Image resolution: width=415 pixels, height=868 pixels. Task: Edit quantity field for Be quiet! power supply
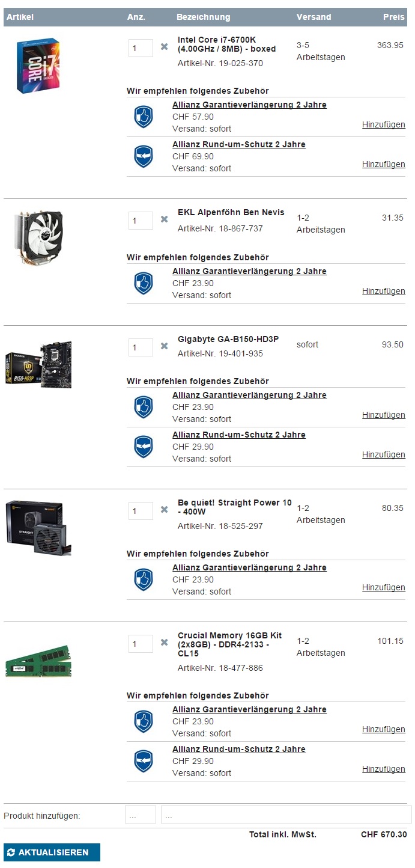click(141, 511)
